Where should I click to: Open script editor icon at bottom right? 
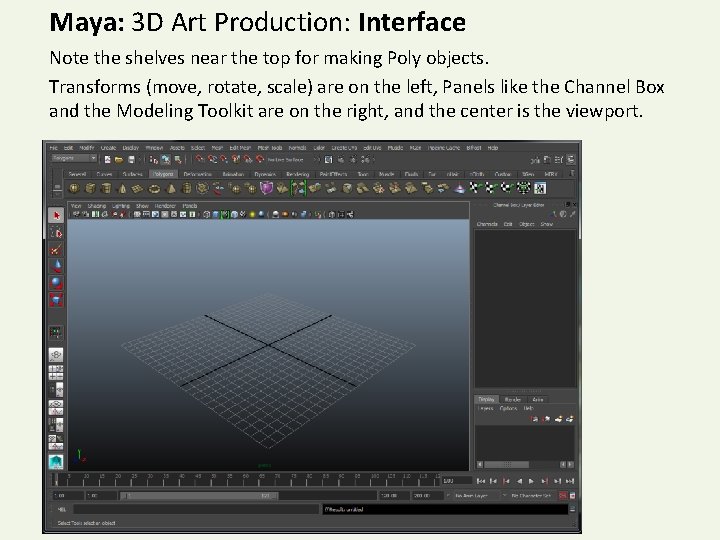(x=573, y=509)
